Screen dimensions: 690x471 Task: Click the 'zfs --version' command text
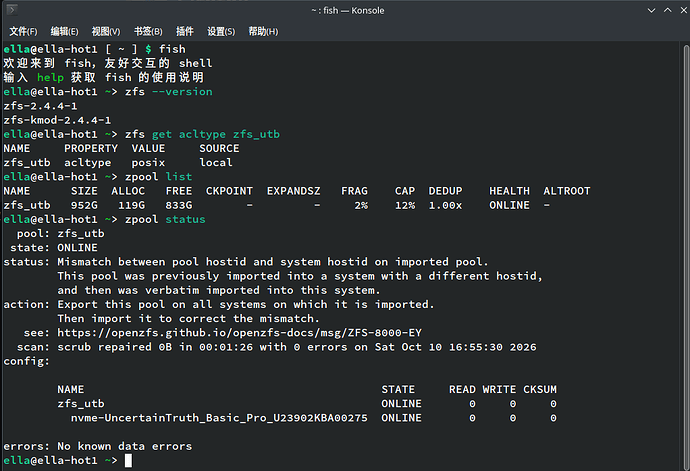pos(169,92)
